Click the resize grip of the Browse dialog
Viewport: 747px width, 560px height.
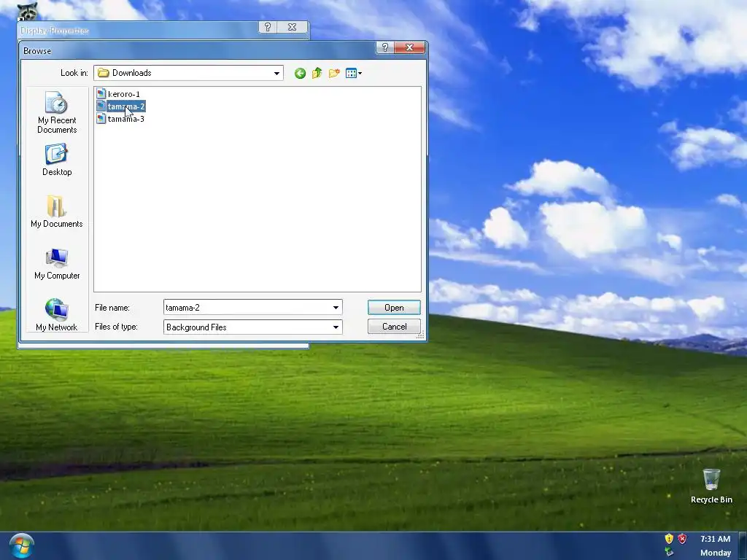[x=420, y=335]
